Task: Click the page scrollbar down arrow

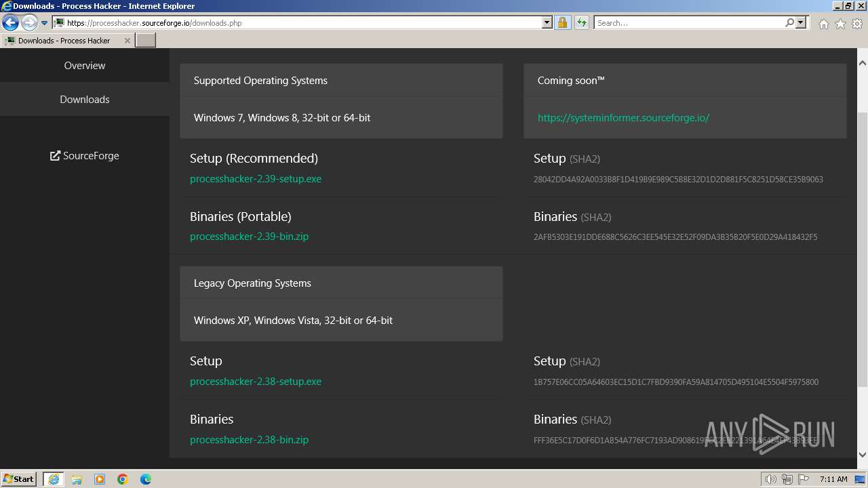Action: pos(863,455)
